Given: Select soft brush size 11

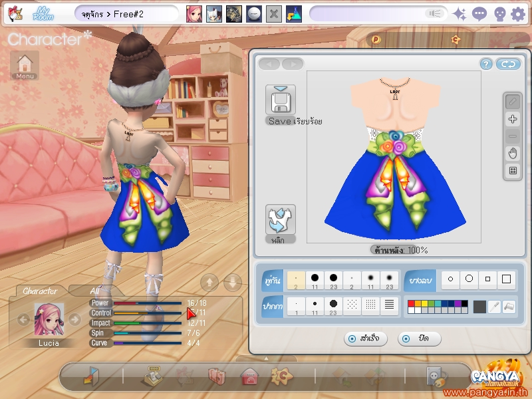Looking at the screenshot, I should [x=370, y=281].
